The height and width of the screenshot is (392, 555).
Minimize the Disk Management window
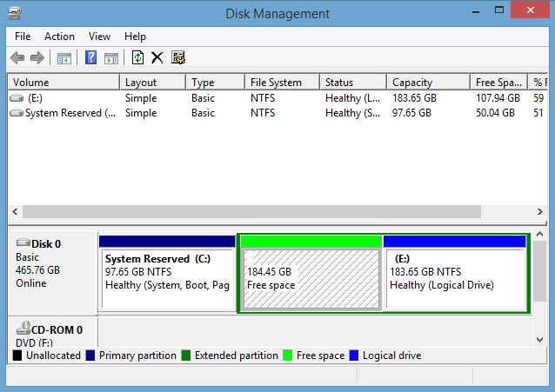[x=476, y=10]
